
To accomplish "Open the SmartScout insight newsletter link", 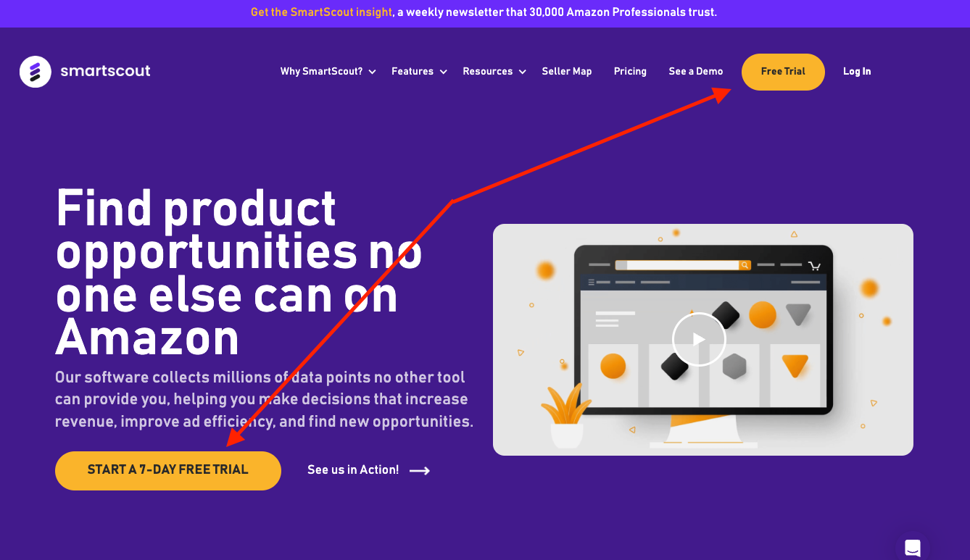I will click(x=322, y=12).
